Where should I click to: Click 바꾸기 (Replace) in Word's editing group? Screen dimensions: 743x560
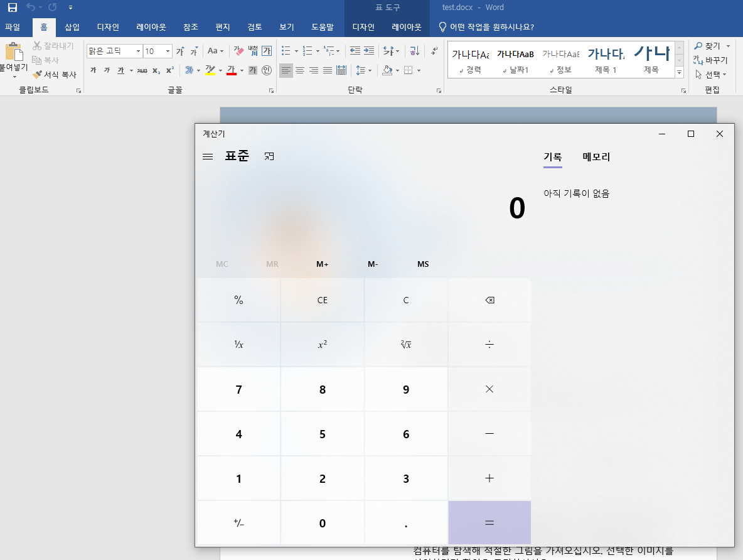click(x=710, y=60)
